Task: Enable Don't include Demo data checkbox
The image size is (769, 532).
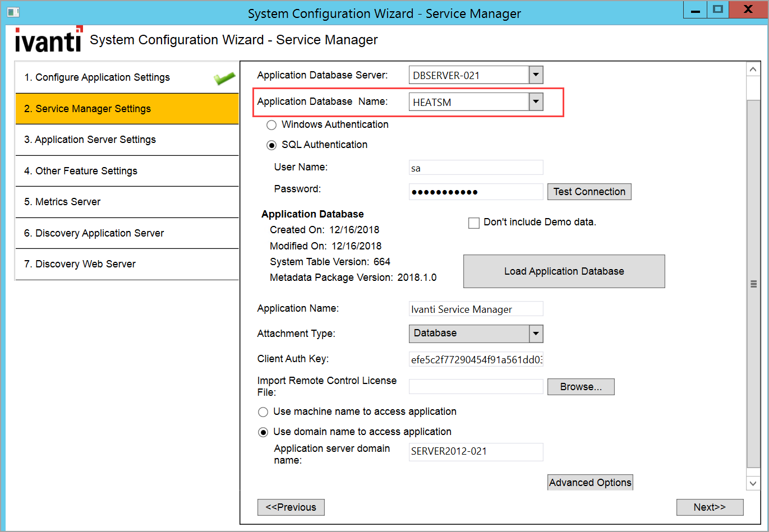Action: 474,223
